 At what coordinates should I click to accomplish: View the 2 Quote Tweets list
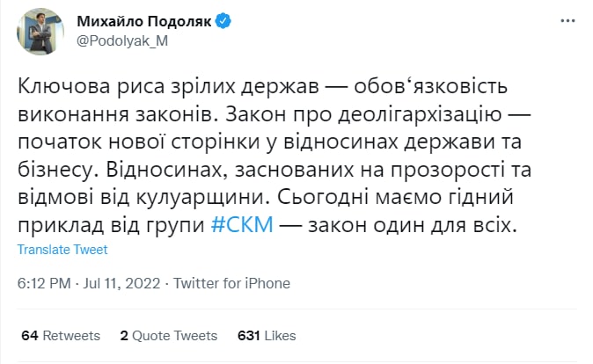tap(168, 336)
